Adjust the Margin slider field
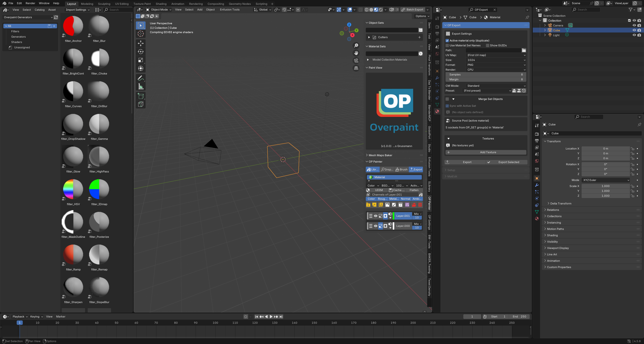This screenshot has width=644, height=344. (486, 79)
